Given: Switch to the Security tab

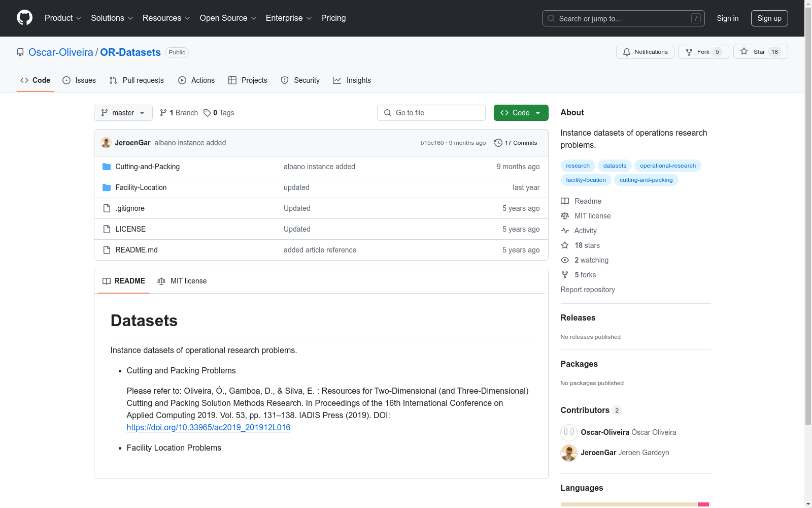Looking at the screenshot, I should 300,80.
